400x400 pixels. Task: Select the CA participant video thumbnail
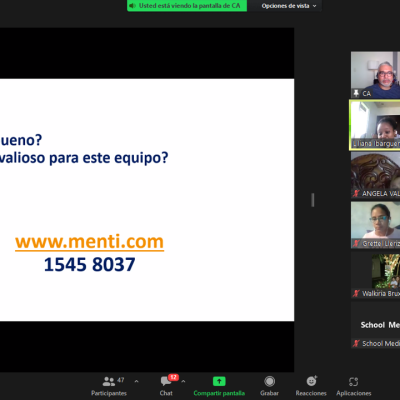coord(375,75)
